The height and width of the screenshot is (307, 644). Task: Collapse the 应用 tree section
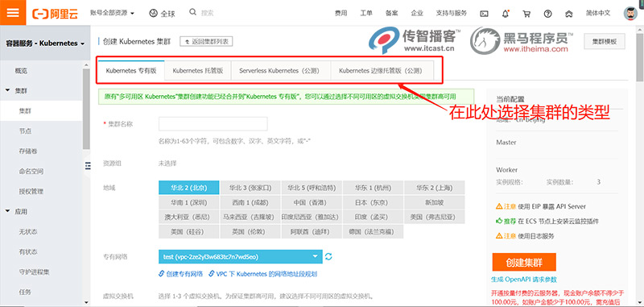pos(8,212)
